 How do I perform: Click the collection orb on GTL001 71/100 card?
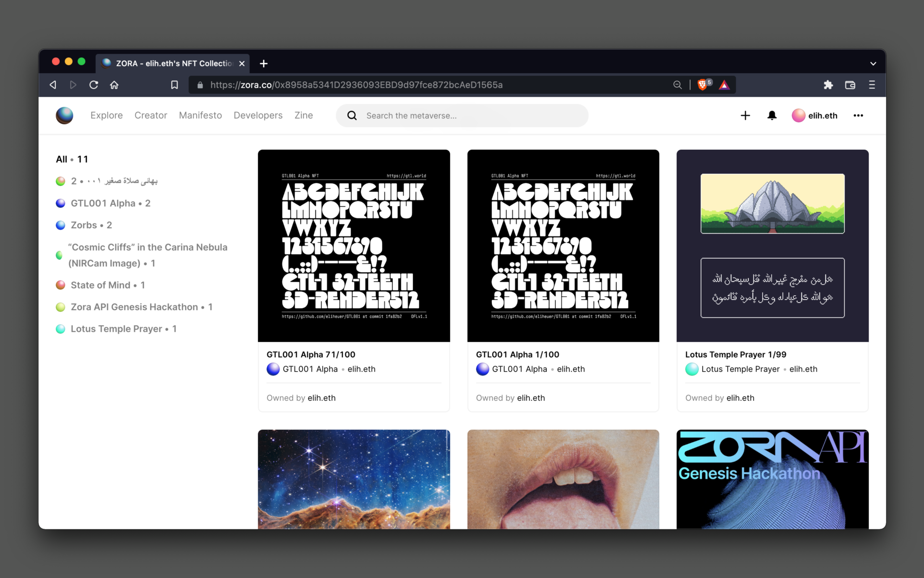pos(273,369)
